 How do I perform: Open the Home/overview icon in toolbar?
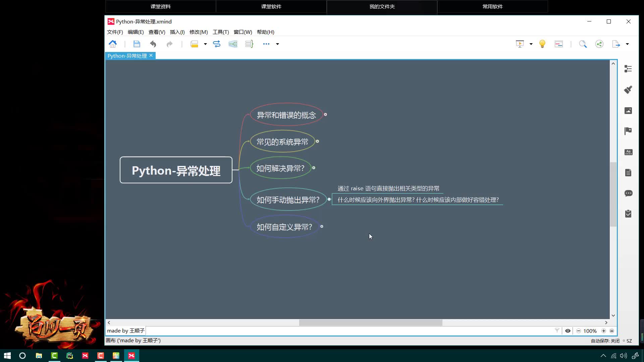pyautogui.click(x=113, y=44)
